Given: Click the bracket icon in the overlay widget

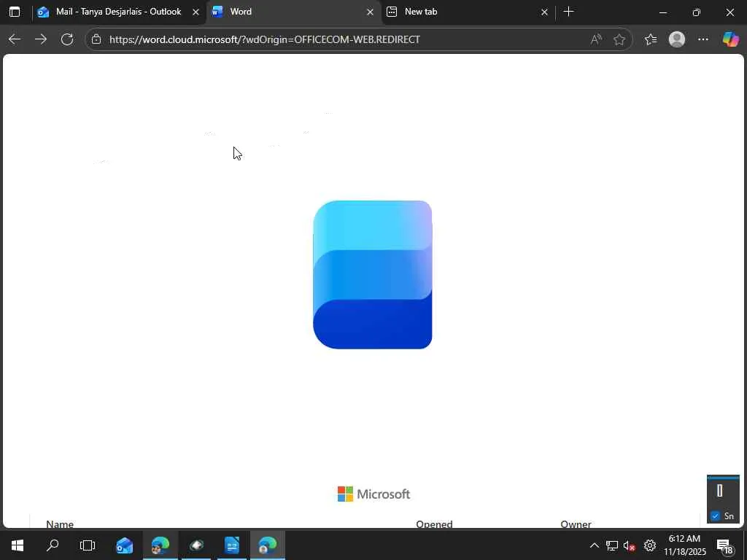Looking at the screenshot, I should click(720, 491).
